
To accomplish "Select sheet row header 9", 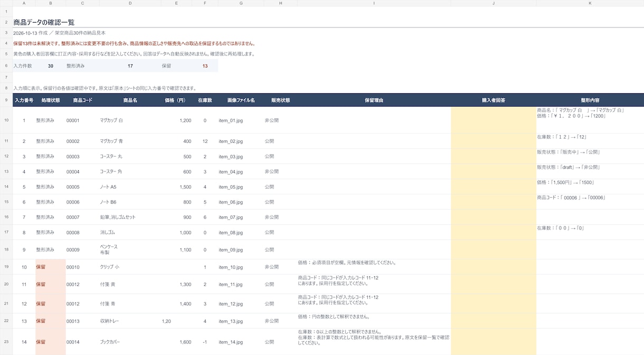I will pyautogui.click(x=6, y=100).
